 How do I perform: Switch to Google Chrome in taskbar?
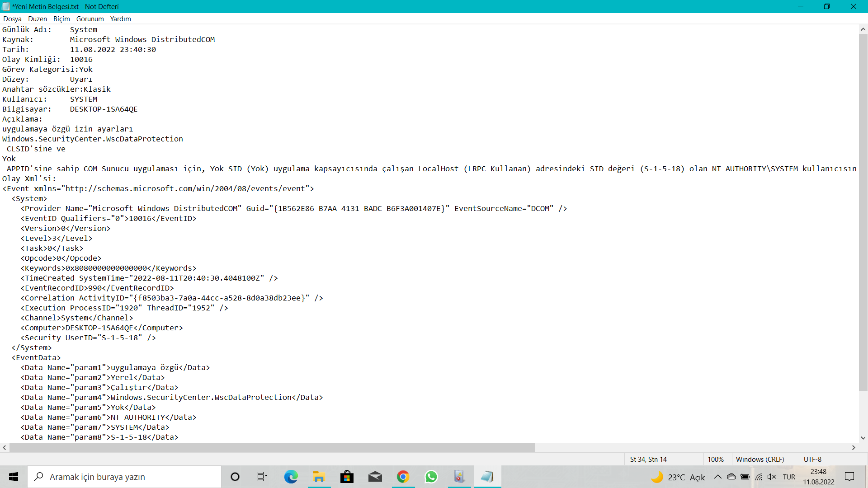click(403, 477)
